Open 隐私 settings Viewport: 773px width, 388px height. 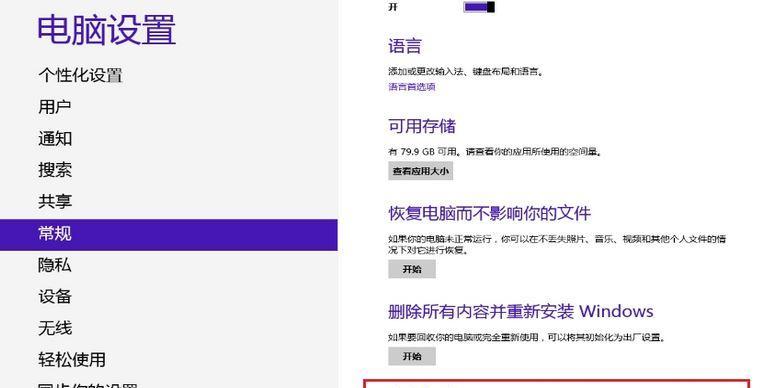pos(55,265)
